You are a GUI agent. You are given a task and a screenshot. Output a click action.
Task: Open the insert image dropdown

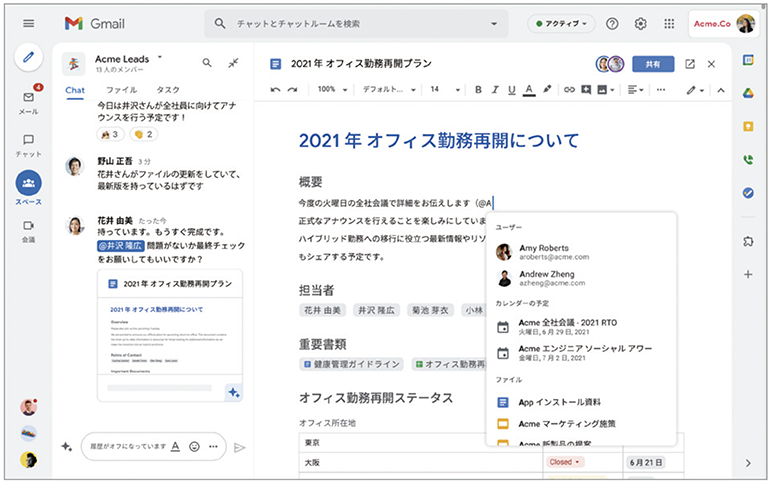605,90
